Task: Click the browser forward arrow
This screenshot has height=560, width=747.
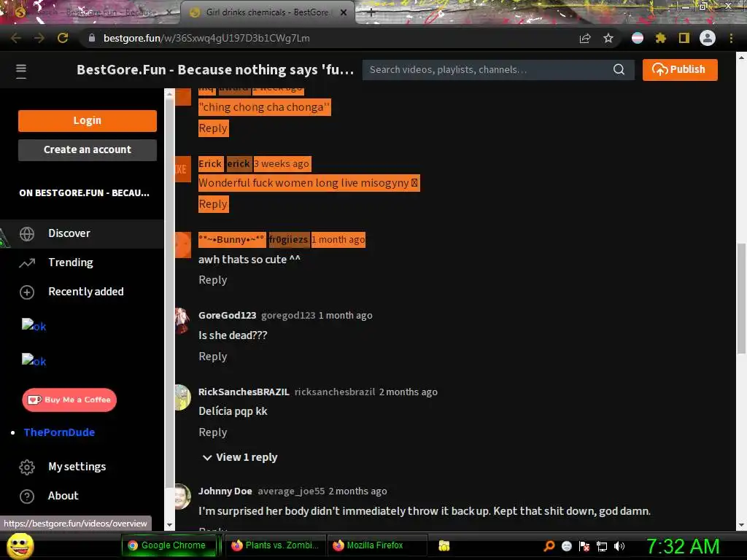Action: tap(39, 38)
